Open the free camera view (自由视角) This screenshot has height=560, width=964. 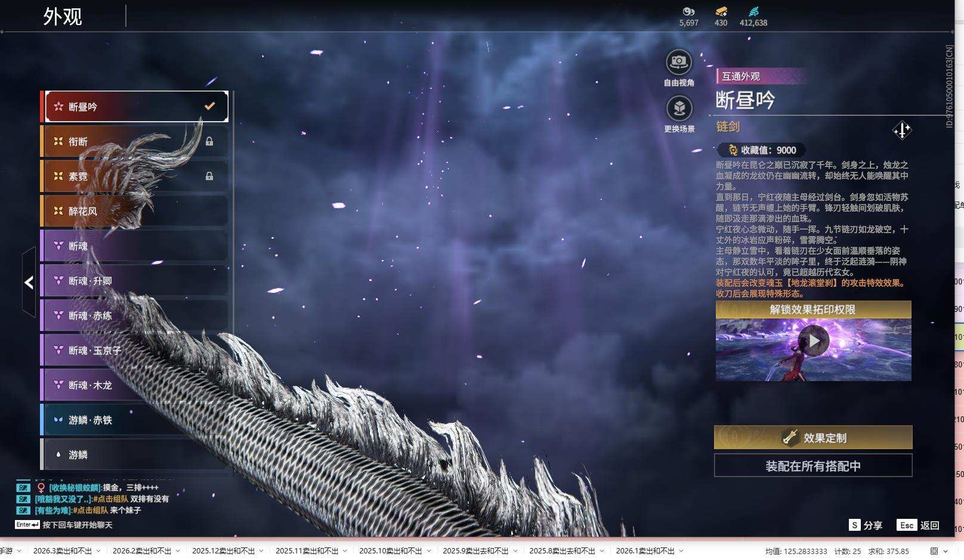pos(679,62)
